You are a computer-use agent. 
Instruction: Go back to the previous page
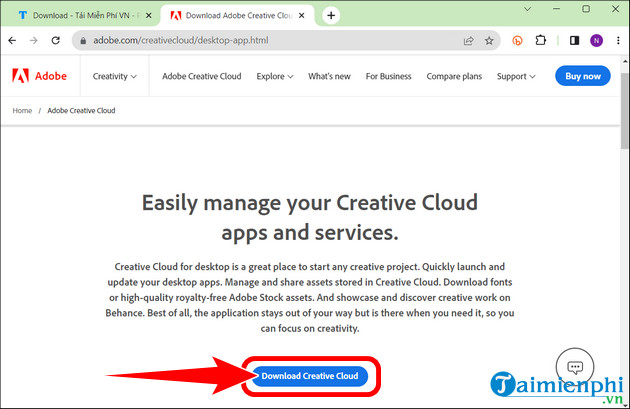(x=12, y=40)
